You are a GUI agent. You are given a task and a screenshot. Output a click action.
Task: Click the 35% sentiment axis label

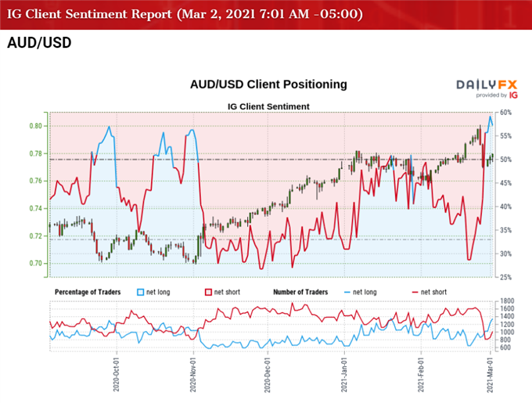tap(505, 230)
